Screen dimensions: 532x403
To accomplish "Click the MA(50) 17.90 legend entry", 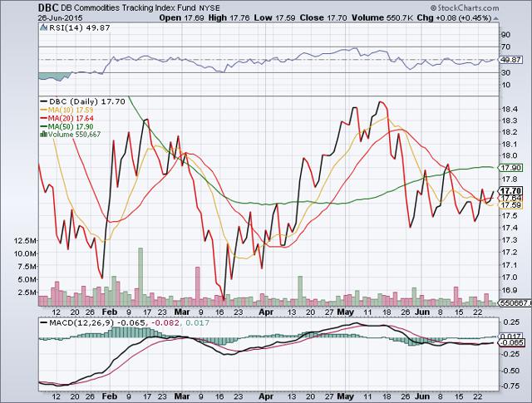I will tap(66, 126).
